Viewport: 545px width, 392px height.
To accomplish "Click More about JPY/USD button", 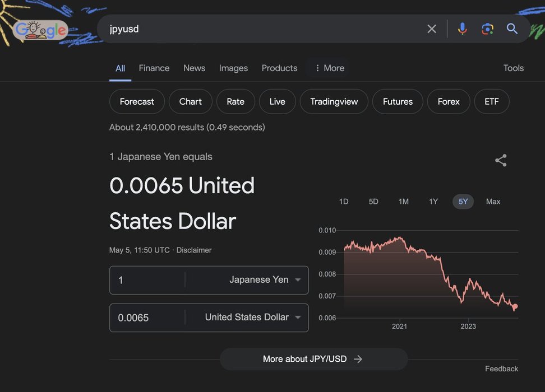I will pos(313,359).
